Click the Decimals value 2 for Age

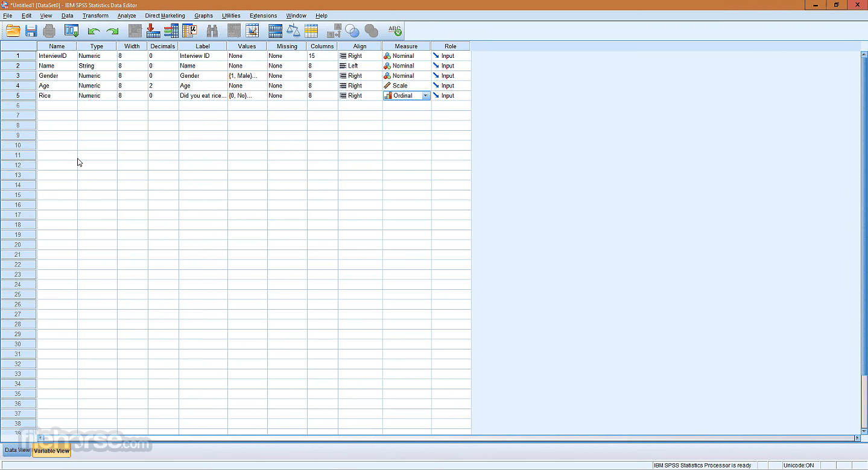[163, 86]
